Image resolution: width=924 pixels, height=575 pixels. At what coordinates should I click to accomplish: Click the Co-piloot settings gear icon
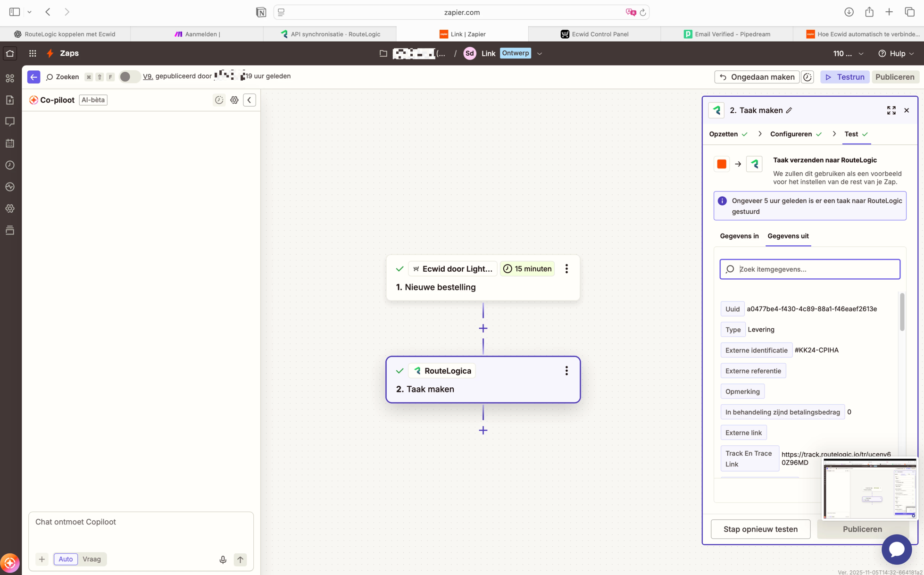[234, 100]
